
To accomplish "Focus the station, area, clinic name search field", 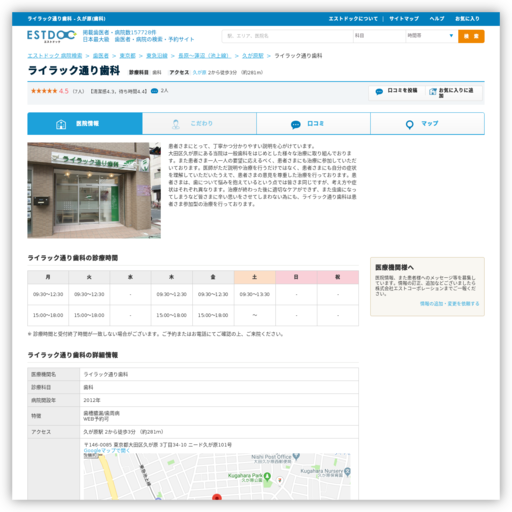I will (288, 36).
